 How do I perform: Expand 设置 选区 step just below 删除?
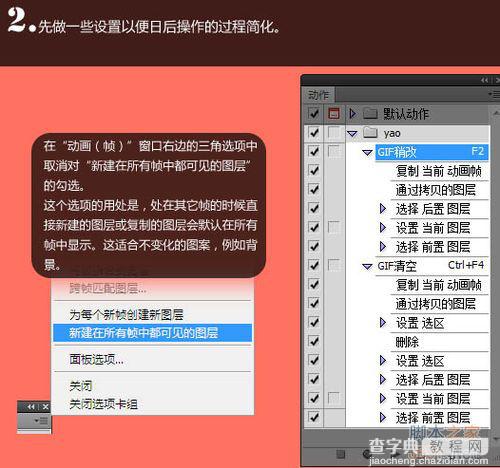tap(383, 360)
